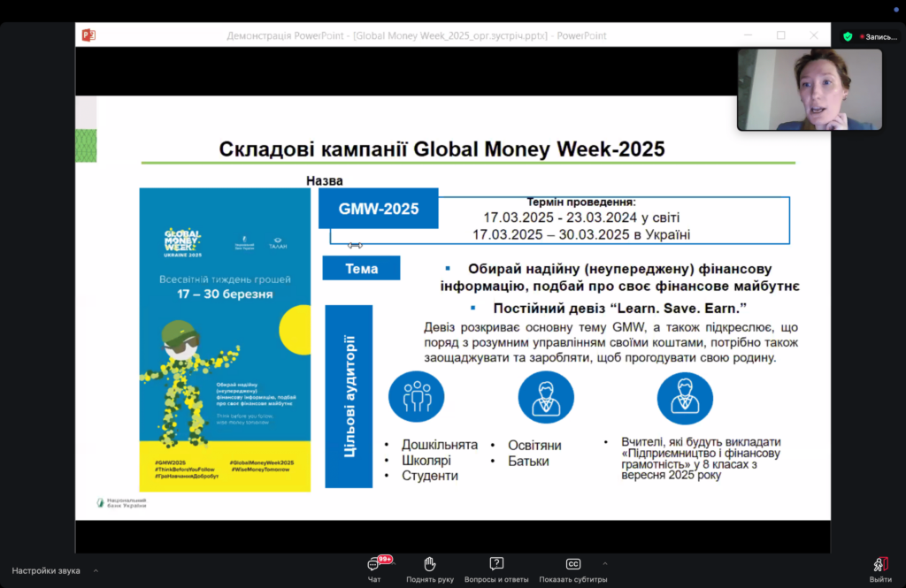
Task: Click the Дошкільнята bullet
Action: tap(440, 445)
